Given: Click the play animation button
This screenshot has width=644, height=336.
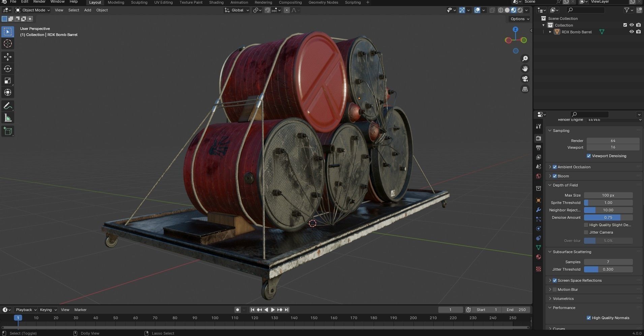Looking at the screenshot, I should coord(273,310).
